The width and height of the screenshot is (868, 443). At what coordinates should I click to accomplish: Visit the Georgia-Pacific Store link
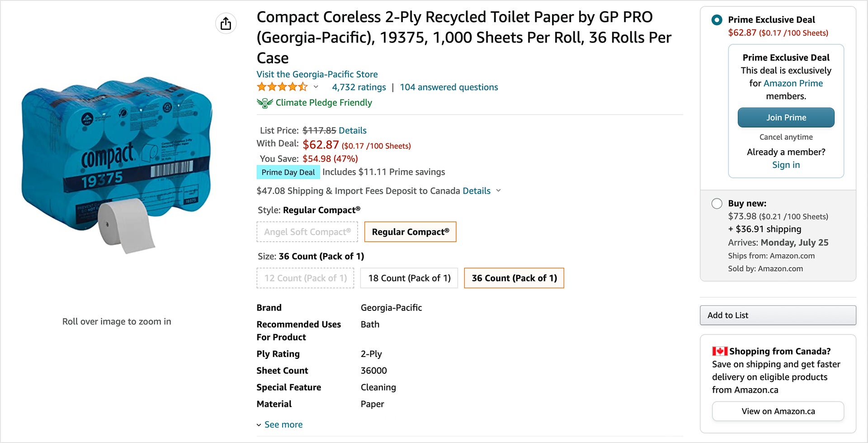[x=316, y=74]
